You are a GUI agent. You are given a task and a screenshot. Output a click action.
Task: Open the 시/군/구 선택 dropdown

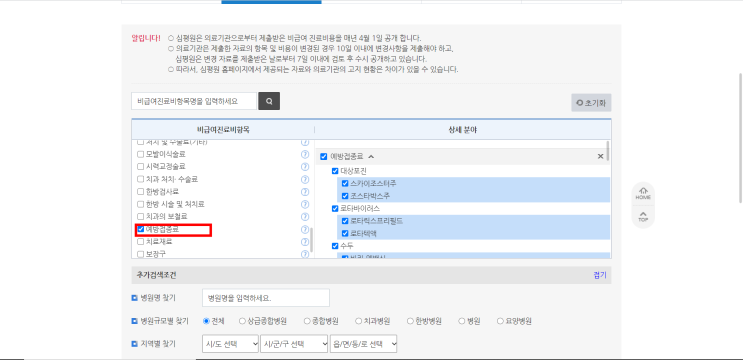(x=294, y=344)
